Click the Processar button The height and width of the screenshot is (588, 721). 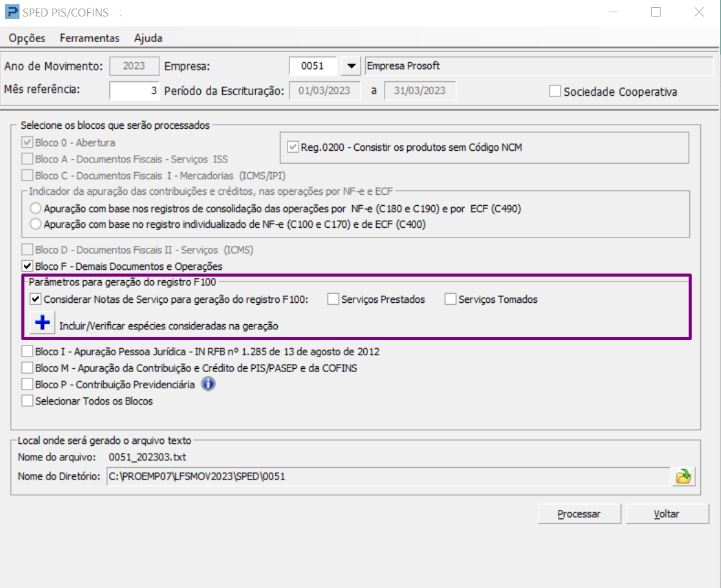point(579,514)
